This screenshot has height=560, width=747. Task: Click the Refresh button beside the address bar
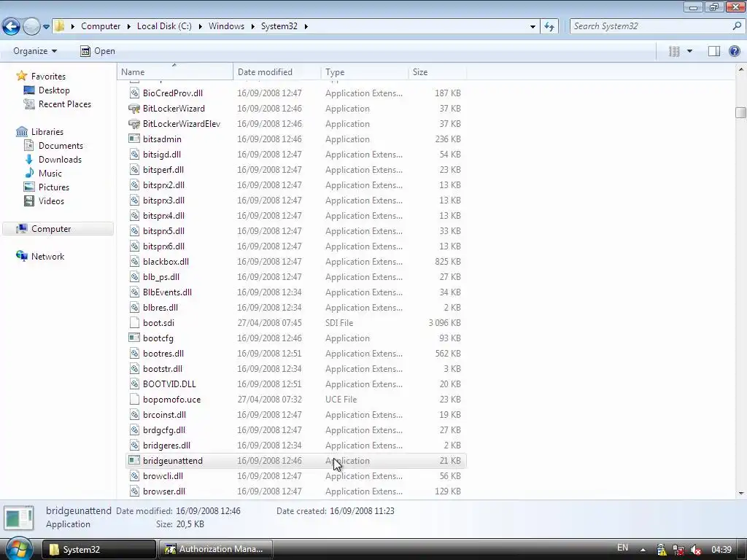549,27
